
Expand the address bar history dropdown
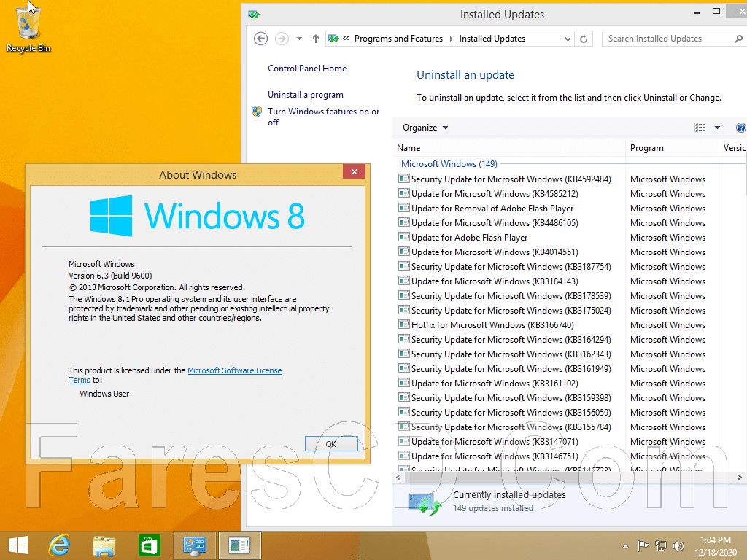click(x=568, y=39)
